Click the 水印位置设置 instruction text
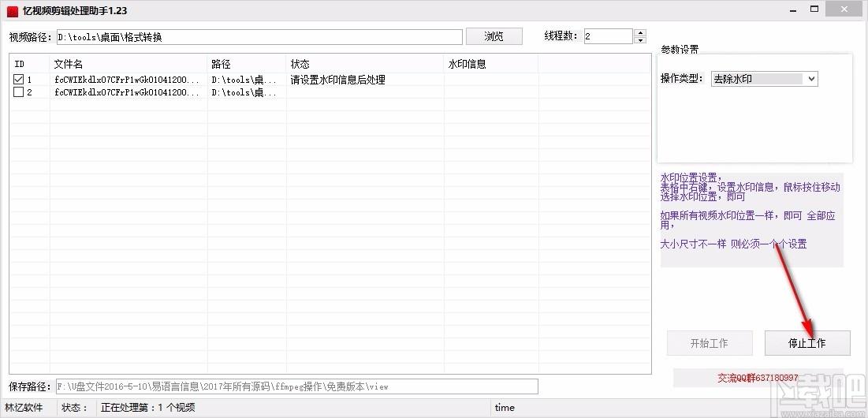 [x=691, y=177]
